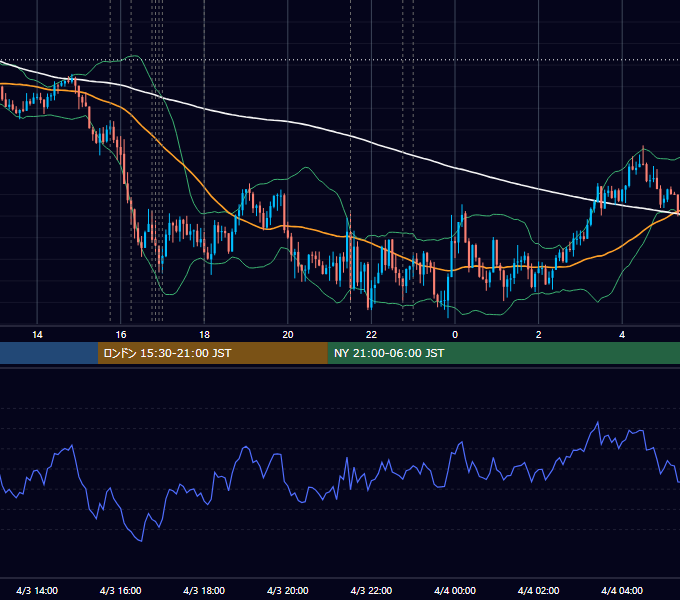Click the 4 hour axis label
Viewport: 680px width, 600px height.
(622, 335)
